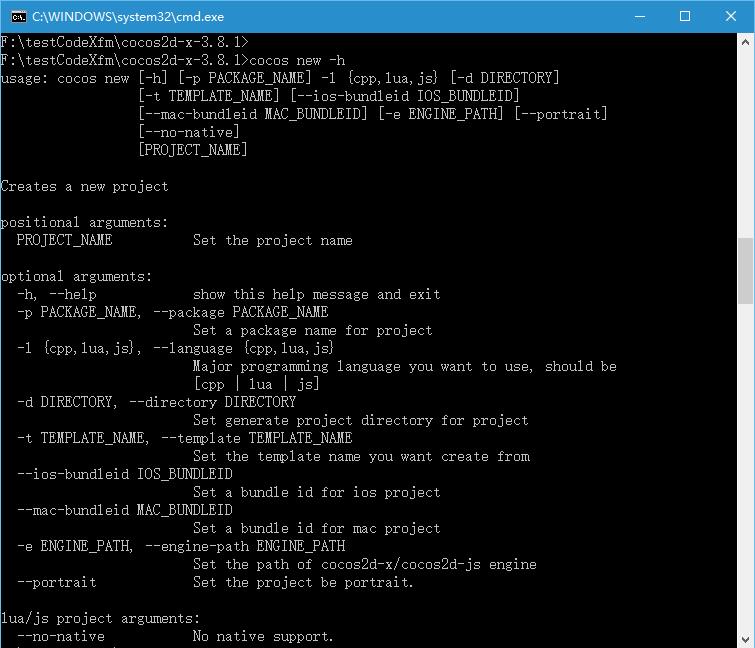
Task: Click '[cpp | lua | js]' text
Action: pyautogui.click(x=257, y=384)
